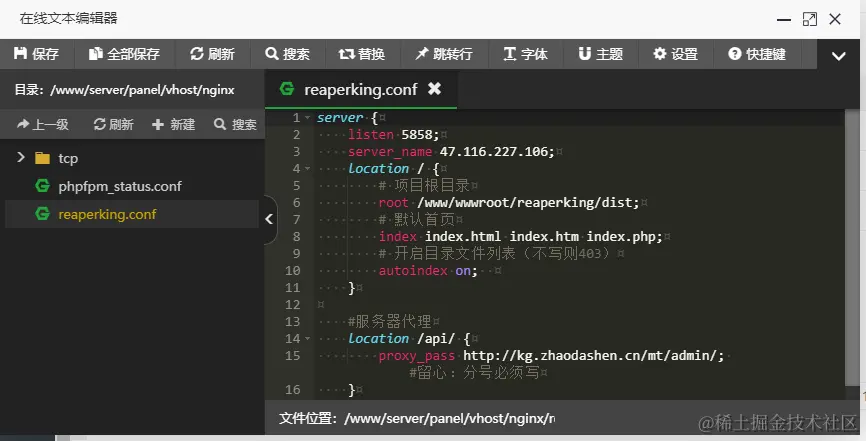Search files in sidebar with 搜索
Screen dimensions: 866x441
click(235, 124)
